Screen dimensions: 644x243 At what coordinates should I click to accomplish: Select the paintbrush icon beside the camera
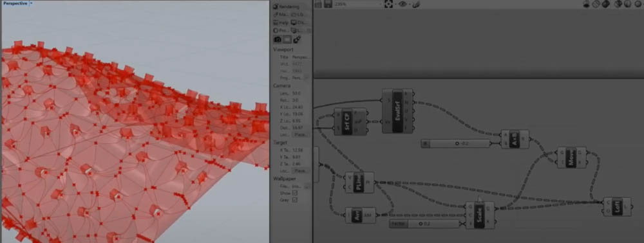(296, 39)
